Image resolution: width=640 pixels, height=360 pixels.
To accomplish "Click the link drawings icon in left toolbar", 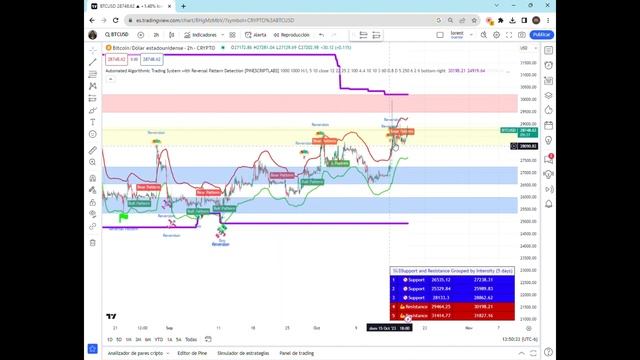I will (x=93, y=226).
